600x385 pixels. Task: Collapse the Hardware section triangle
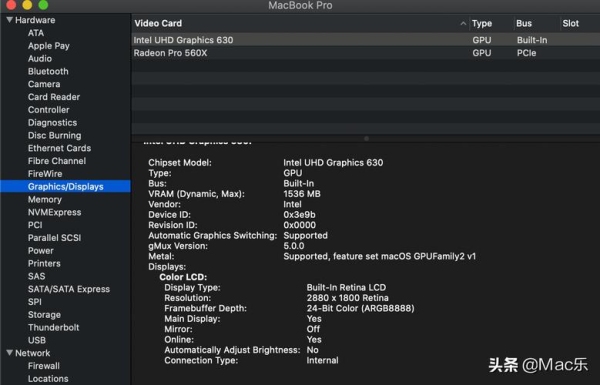(x=10, y=20)
